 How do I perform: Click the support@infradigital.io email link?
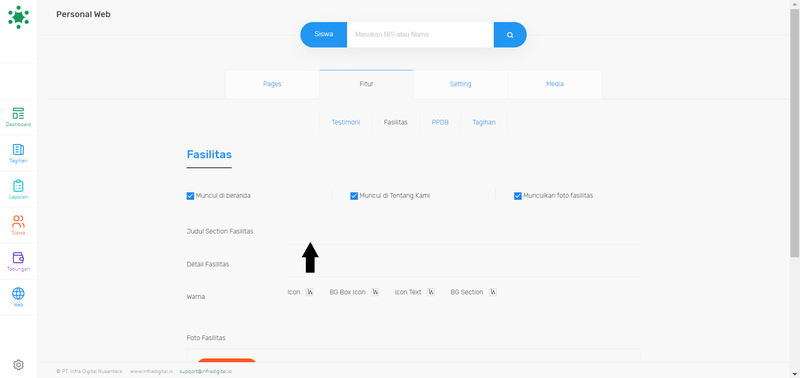(x=206, y=371)
